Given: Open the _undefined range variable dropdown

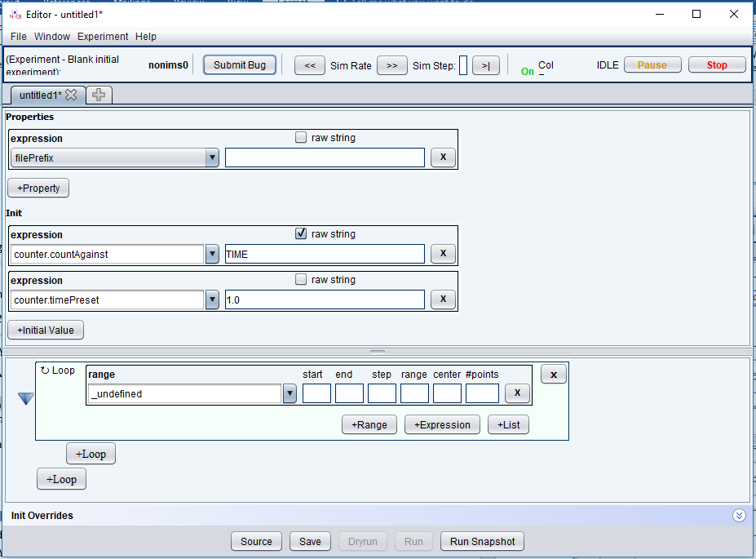Looking at the screenshot, I should (290, 393).
